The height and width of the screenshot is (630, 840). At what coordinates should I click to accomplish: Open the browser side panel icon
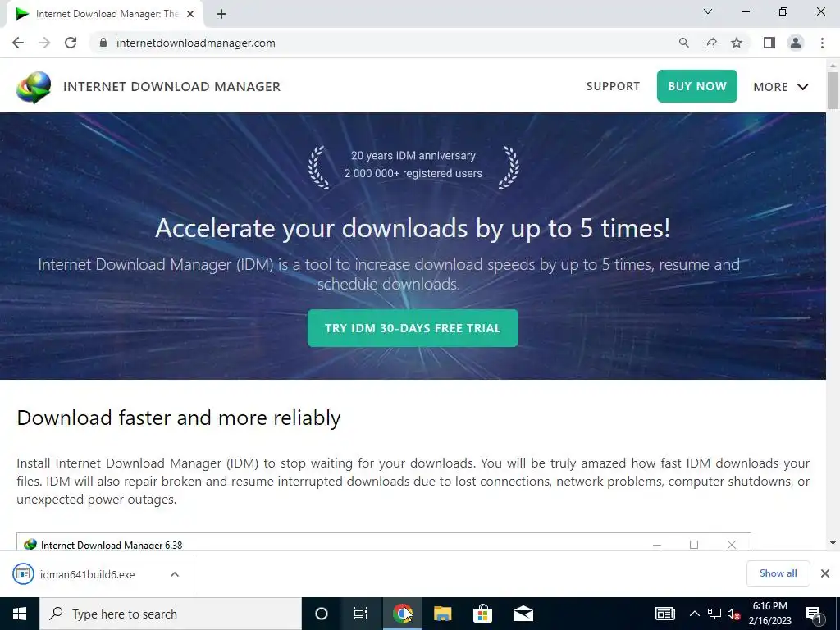click(769, 43)
